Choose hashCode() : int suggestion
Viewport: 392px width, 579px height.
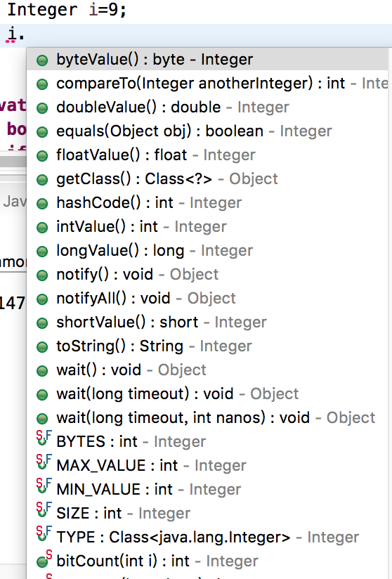click(x=207, y=203)
